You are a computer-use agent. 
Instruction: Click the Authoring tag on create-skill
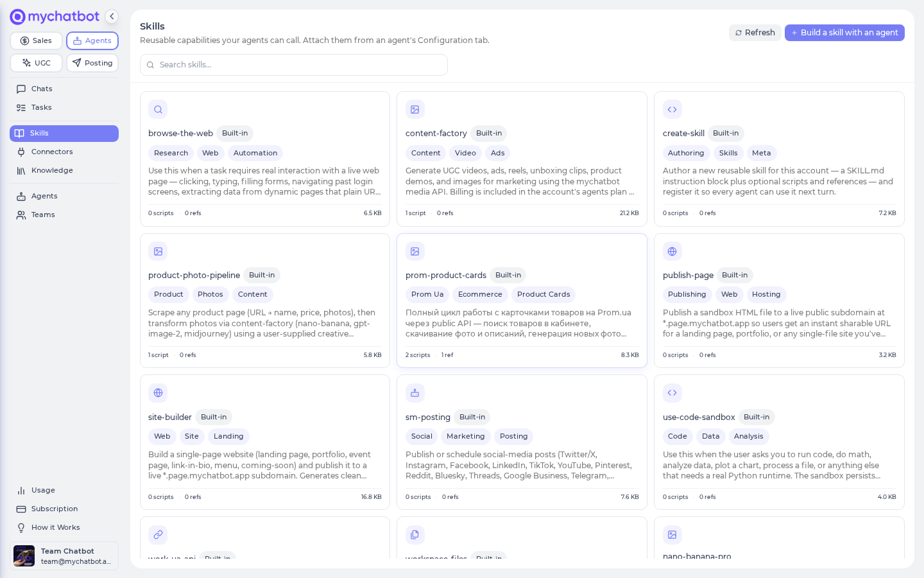686,153
